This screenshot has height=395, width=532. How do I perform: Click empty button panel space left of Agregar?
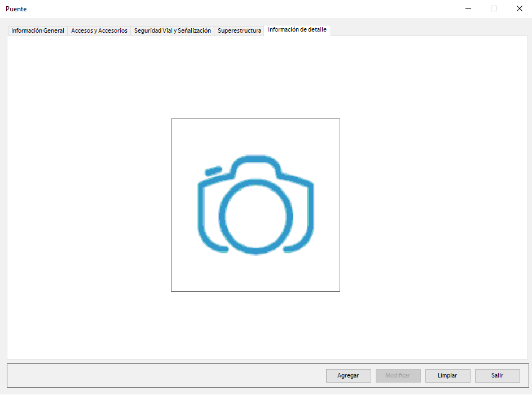coord(169,375)
